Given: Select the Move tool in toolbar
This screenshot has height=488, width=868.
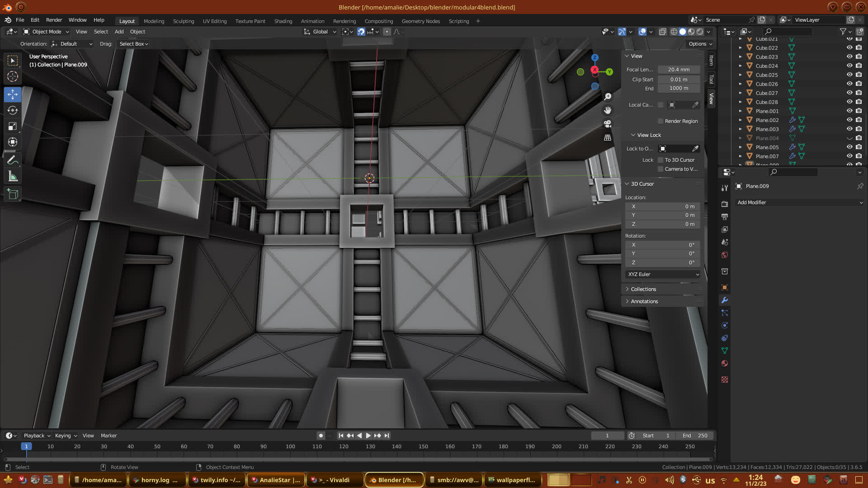Looking at the screenshot, I should click(x=13, y=94).
